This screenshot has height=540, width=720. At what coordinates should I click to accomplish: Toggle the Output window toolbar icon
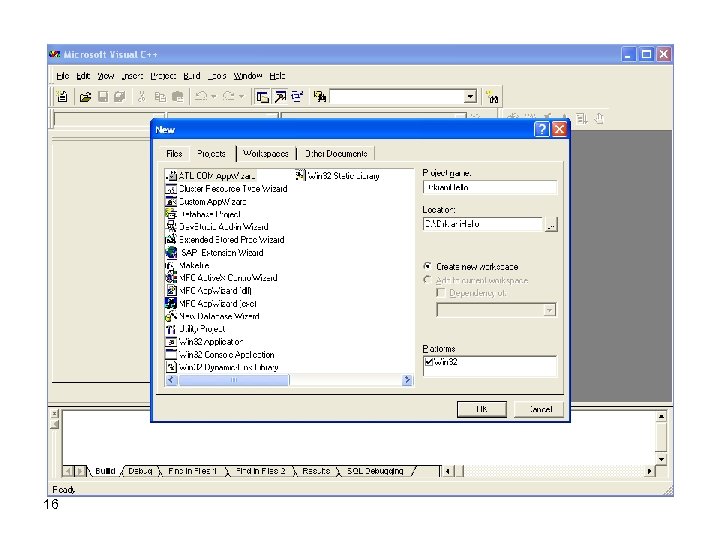coord(280,97)
